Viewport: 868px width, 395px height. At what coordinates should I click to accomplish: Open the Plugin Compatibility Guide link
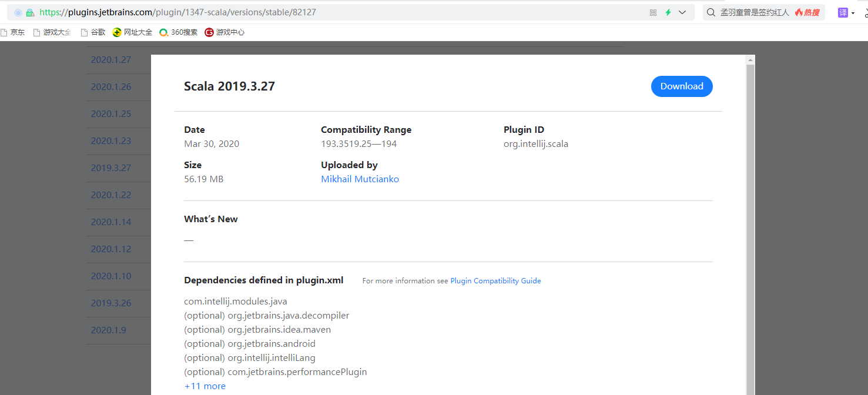click(495, 281)
